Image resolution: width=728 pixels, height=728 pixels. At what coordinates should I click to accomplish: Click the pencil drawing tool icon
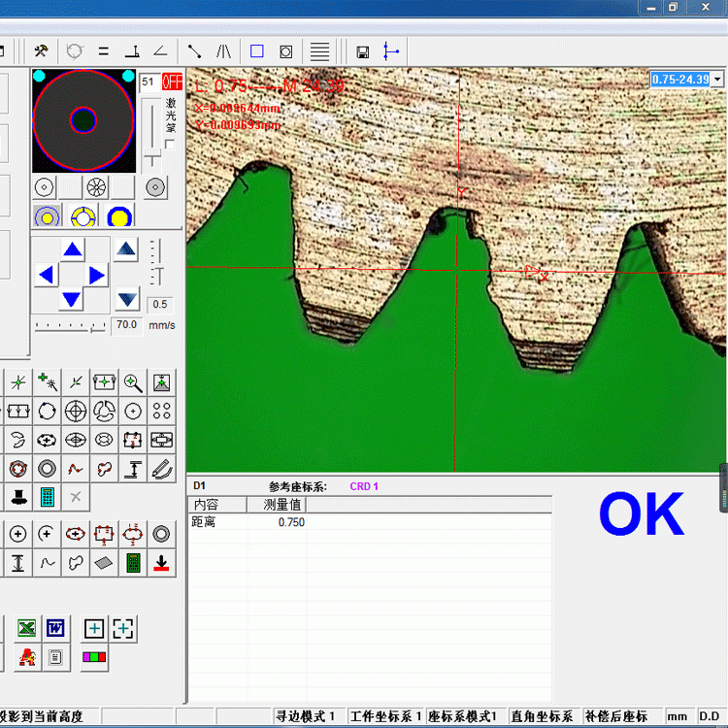click(161, 469)
